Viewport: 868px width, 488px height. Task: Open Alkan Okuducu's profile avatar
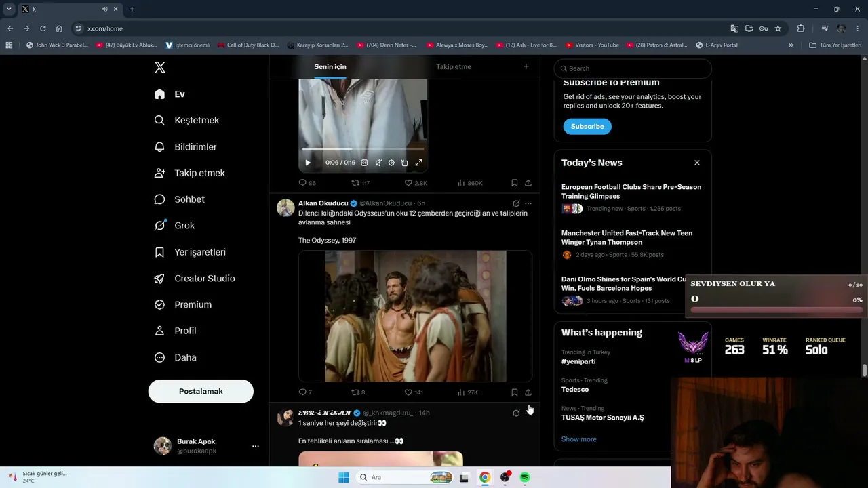(285, 207)
